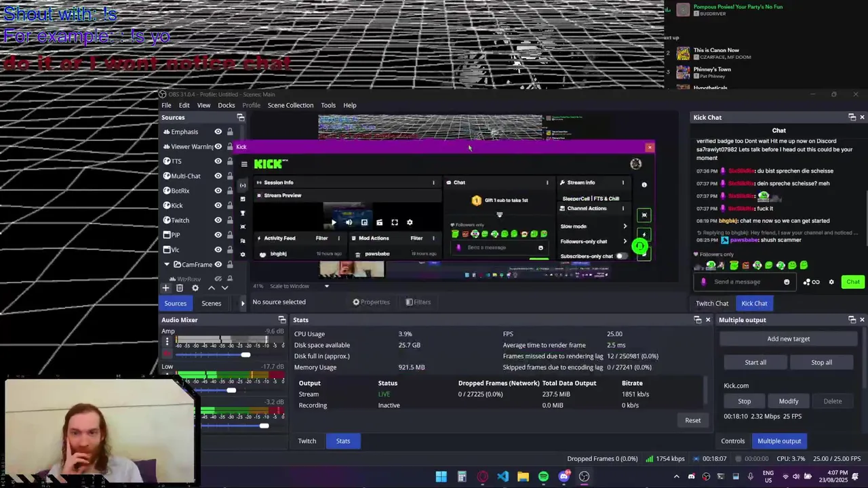
Task: Expand hidden dock tabs arrow beside Scenes
Action: (243, 303)
